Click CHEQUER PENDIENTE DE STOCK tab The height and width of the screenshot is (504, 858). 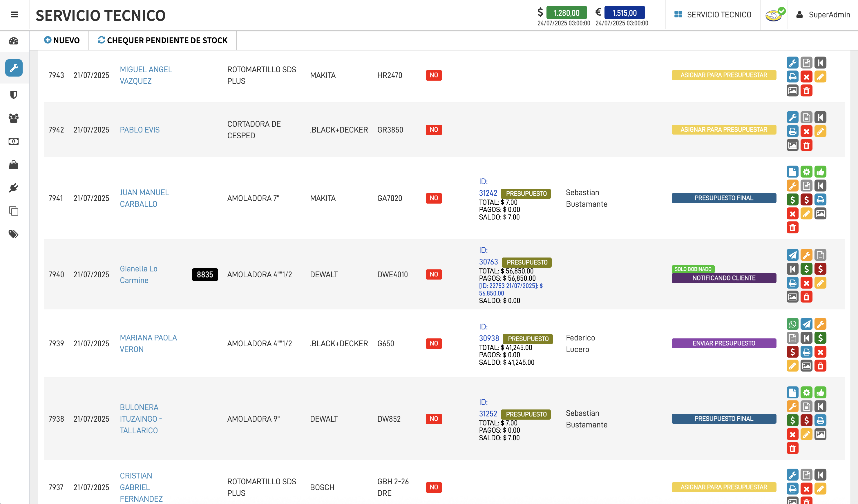click(162, 40)
